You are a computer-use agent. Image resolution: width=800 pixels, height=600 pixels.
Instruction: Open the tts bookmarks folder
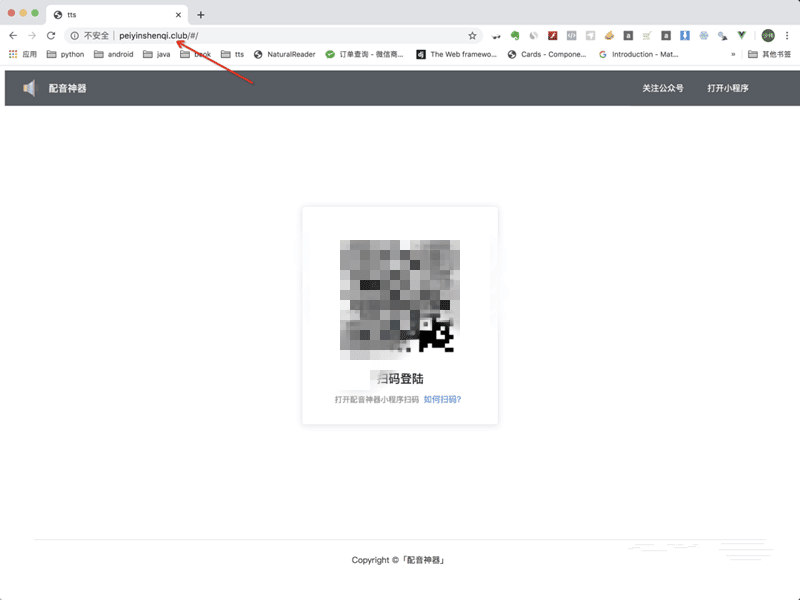click(232, 54)
